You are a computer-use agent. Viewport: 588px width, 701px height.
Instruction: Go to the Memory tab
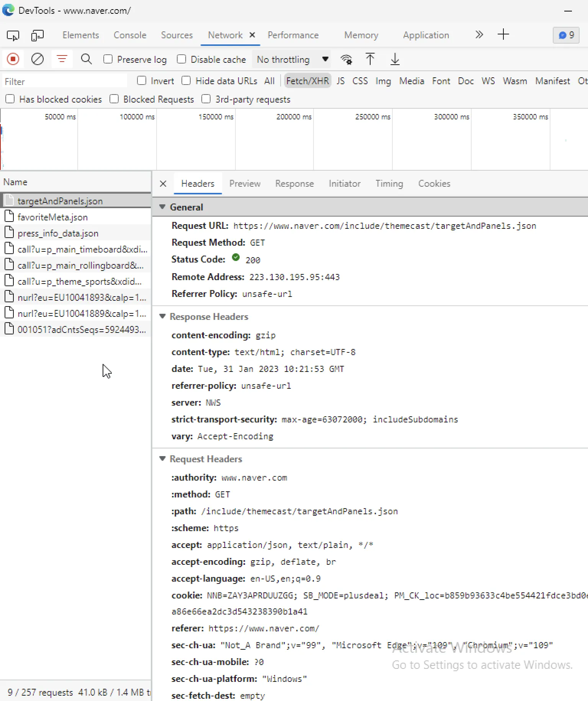tap(361, 35)
